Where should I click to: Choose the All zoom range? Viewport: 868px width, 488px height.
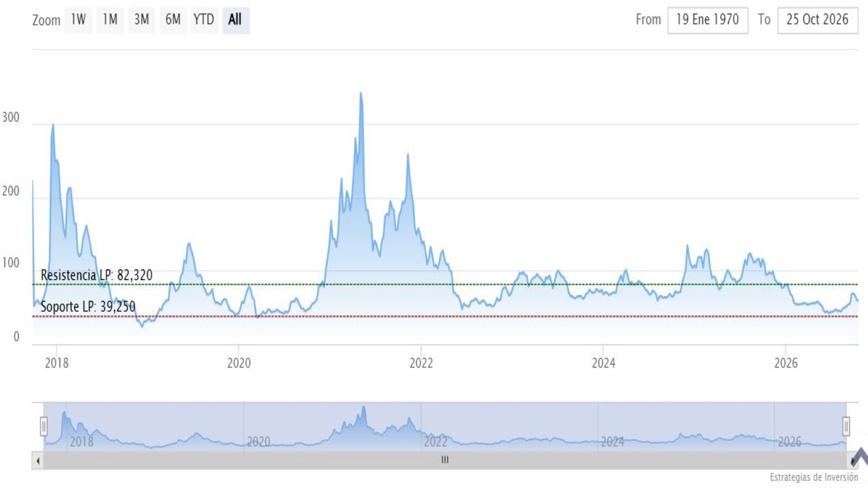pos(235,20)
